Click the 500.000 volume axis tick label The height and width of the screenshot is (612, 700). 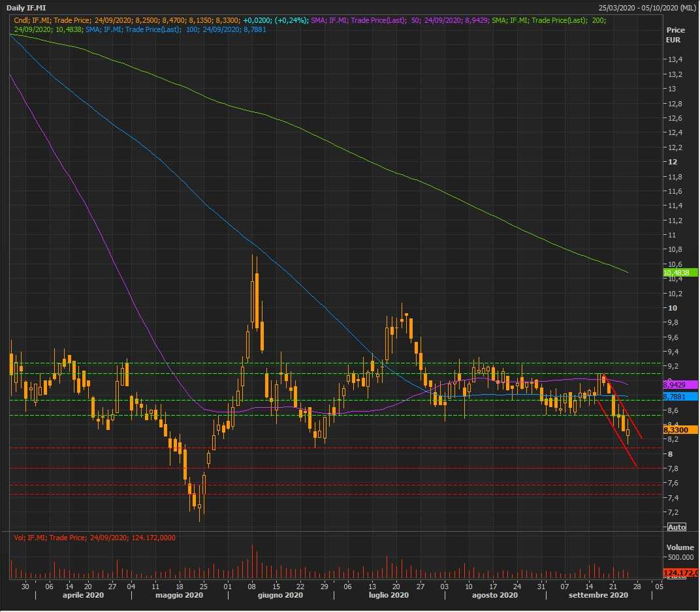(x=680, y=558)
